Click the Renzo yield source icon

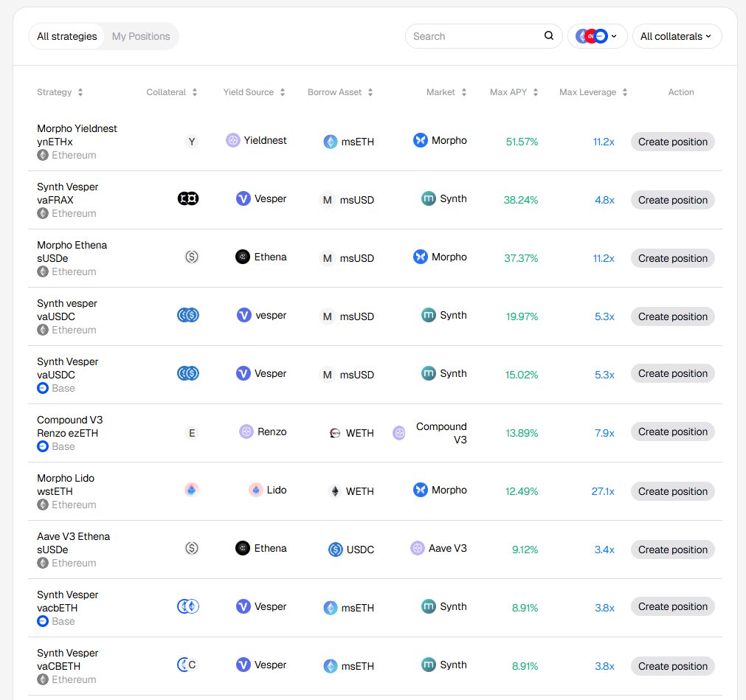tap(246, 432)
